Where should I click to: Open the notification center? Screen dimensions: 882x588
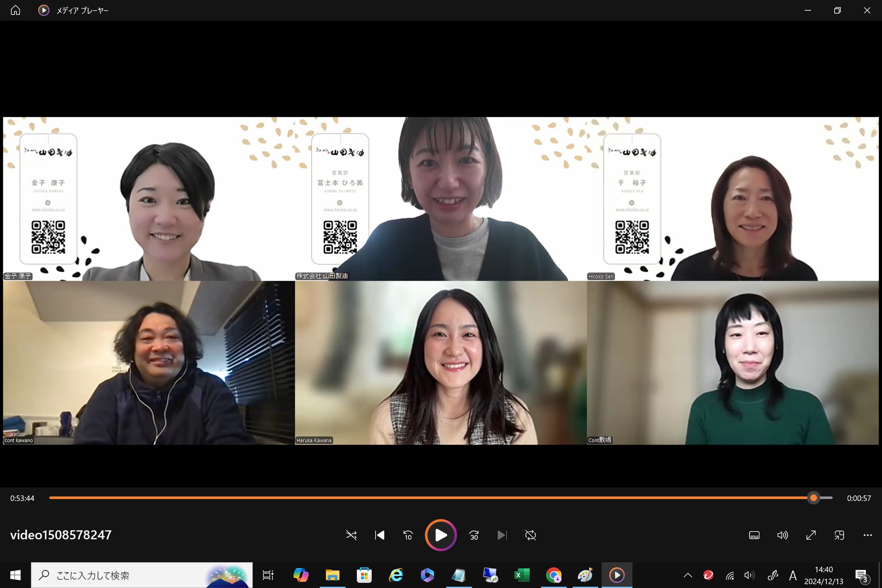click(861, 575)
